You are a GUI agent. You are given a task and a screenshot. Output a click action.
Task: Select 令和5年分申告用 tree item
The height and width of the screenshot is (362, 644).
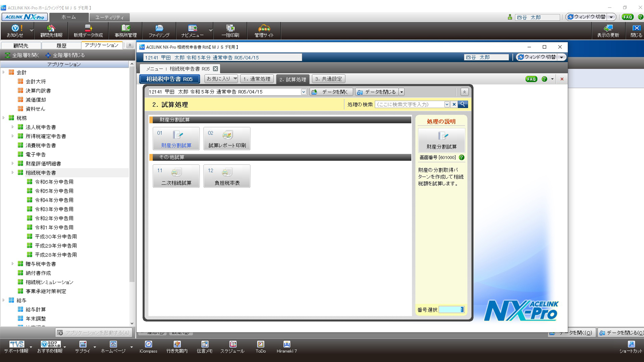[54, 191]
